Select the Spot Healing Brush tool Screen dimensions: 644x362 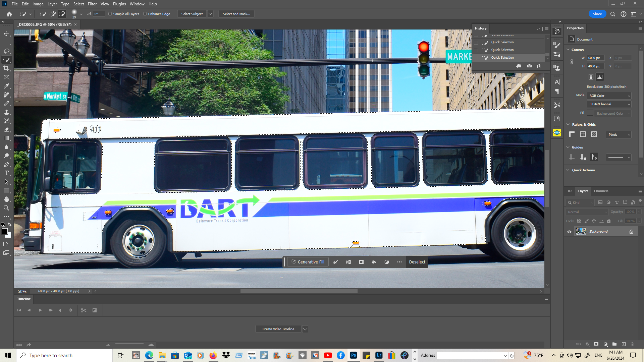(x=6, y=95)
